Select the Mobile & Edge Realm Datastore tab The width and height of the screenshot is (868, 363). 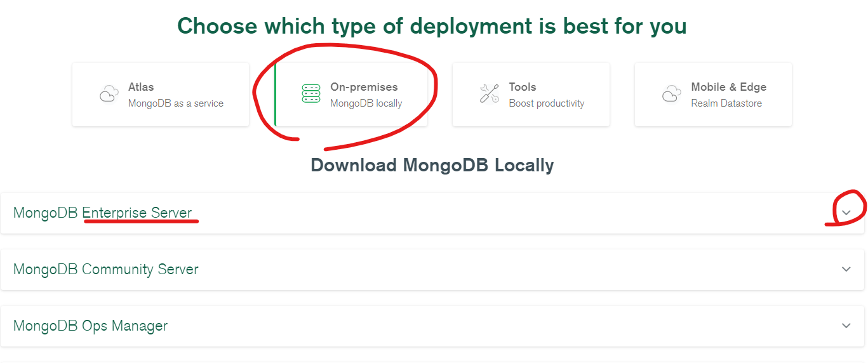pyautogui.click(x=713, y=95)
